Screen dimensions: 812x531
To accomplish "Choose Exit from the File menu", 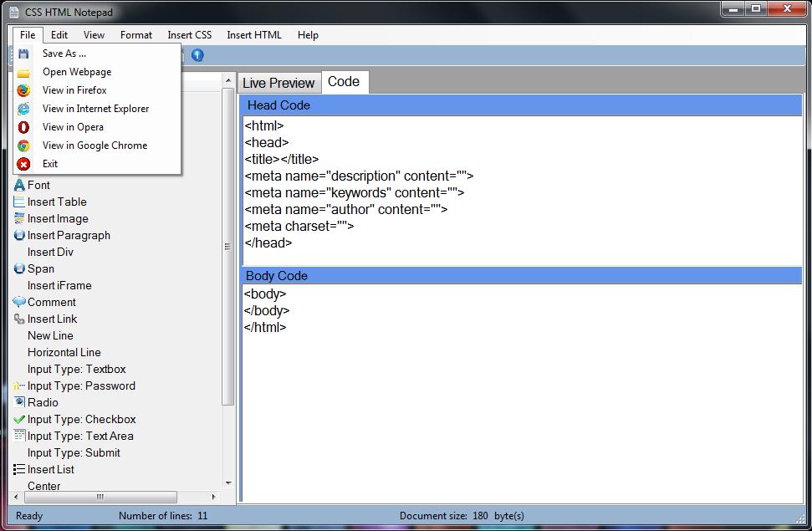I will tap(97, 164).
